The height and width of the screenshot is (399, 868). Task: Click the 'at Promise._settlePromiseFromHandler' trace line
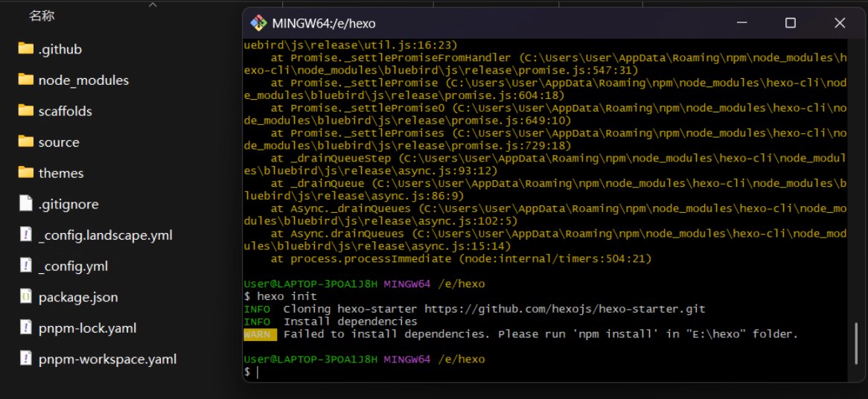(x=545, y=63)
